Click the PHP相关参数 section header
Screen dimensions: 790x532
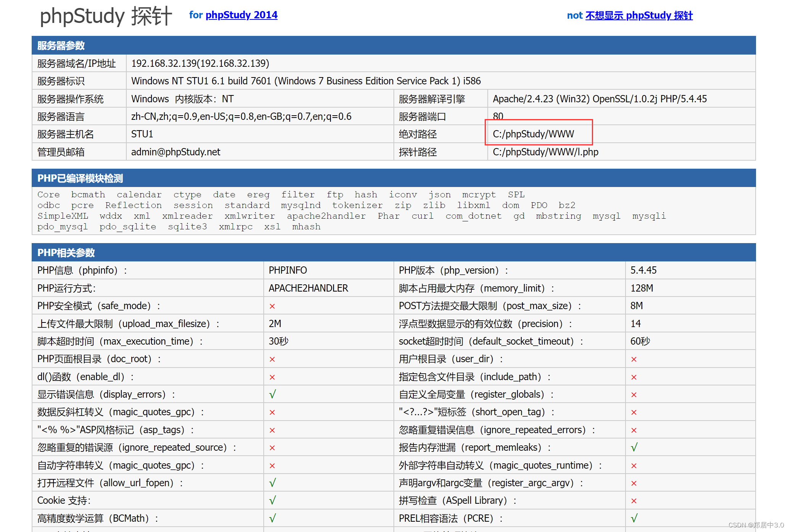(x=66, y=253)
